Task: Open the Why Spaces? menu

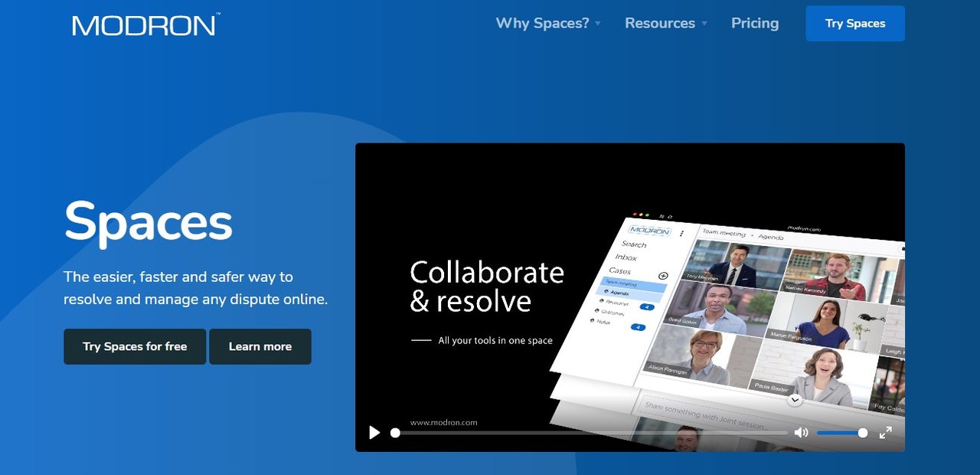Action: [x=542, y=23]
